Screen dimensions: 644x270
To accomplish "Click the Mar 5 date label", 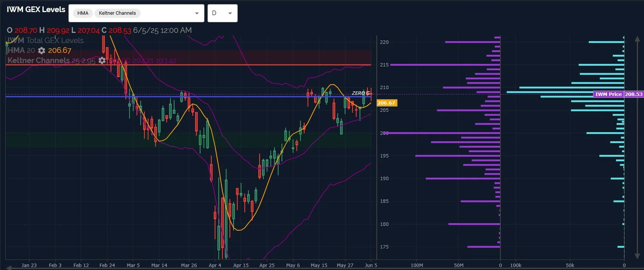I will coord(133,265).
